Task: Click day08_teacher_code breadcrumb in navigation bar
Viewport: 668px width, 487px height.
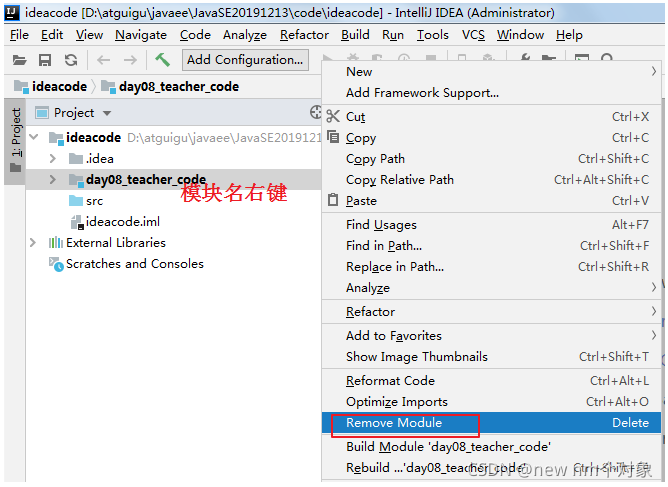Action: (170, 86)
